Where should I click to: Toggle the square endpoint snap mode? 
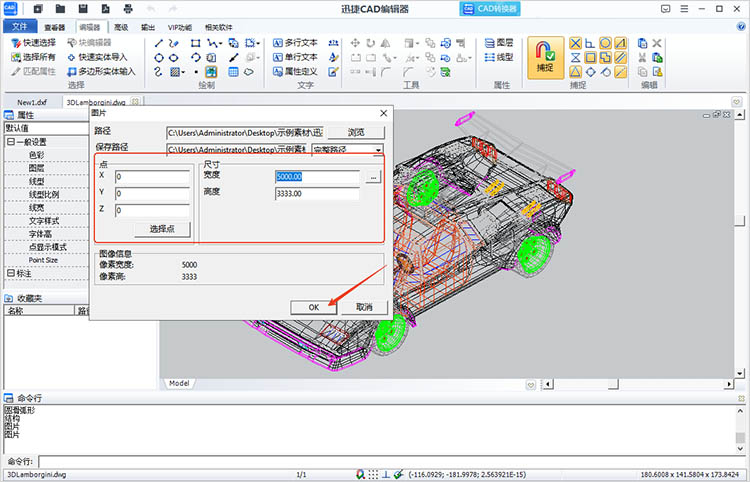tap(590, 58)
